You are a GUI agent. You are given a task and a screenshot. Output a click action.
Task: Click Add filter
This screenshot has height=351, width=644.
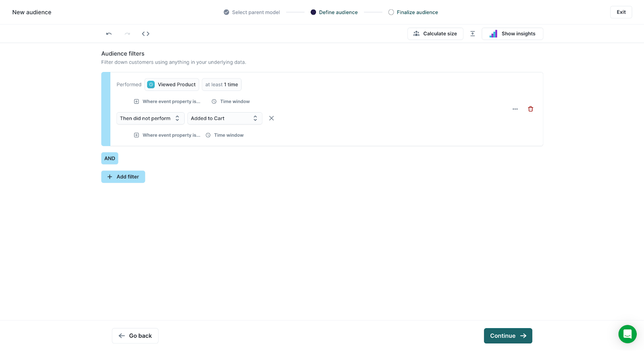[123, 177]
